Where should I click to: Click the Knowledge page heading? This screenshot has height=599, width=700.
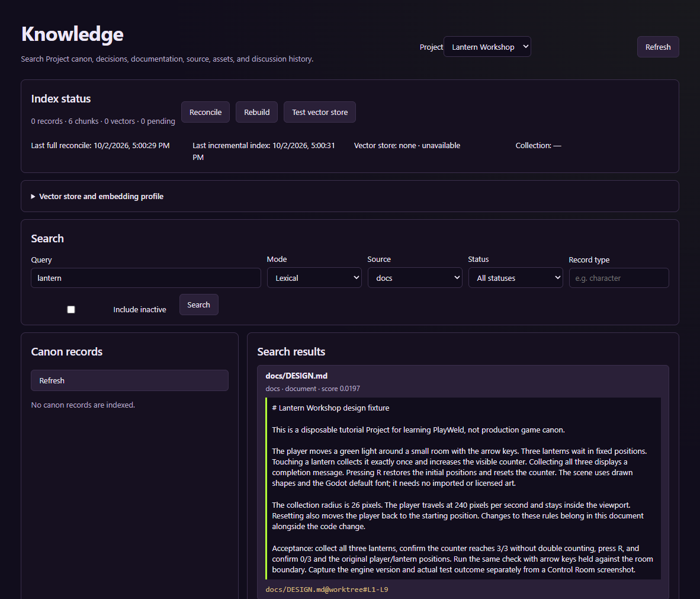click(72, 34)
